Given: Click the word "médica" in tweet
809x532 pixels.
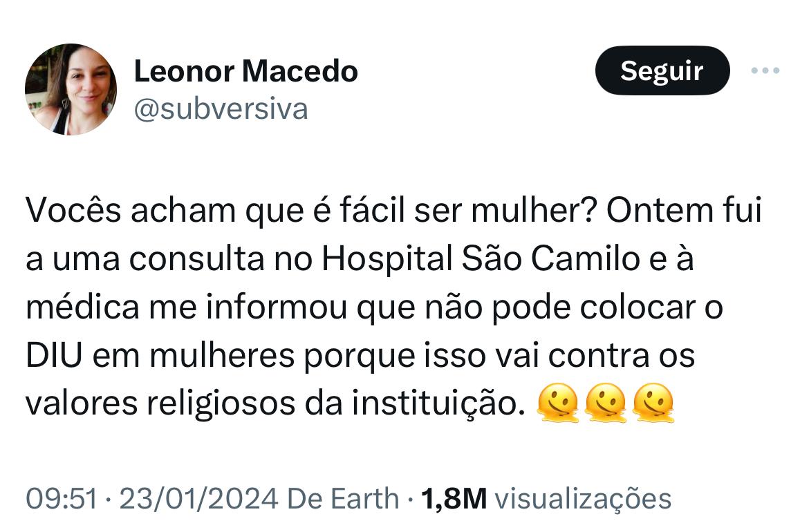Looking at the screenshot, I should pyautogui.click(x=82, y=308).
